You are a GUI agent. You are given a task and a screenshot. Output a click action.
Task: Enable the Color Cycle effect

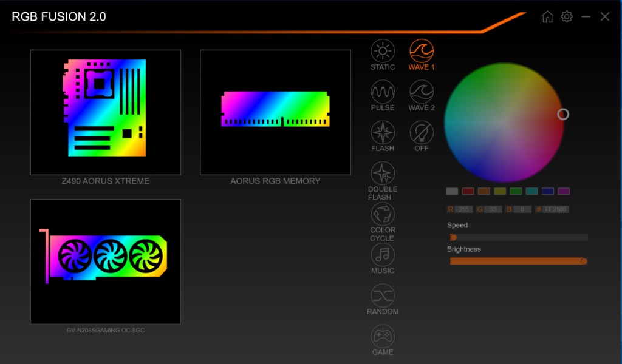tap(383, 214)
